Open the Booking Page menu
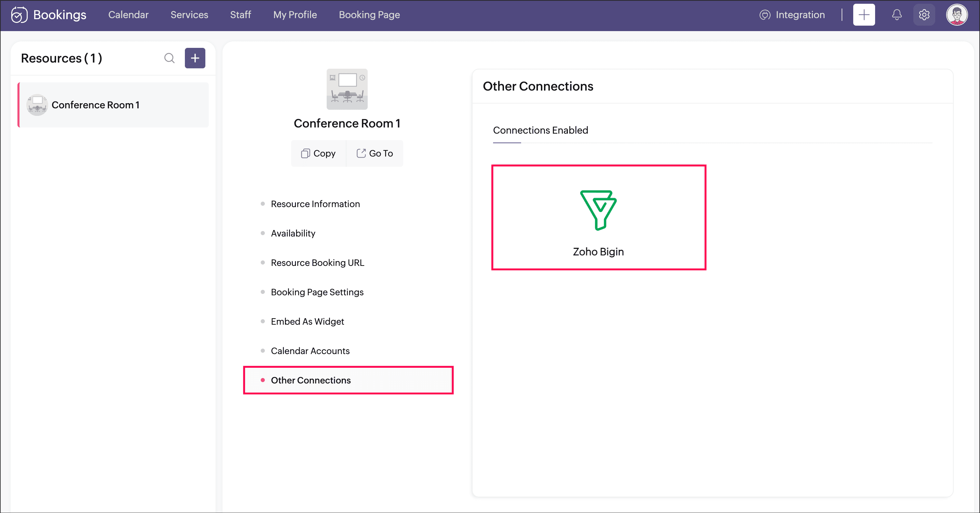The height and width of the screenshot is (513, 980). click(x=369, y=15)
